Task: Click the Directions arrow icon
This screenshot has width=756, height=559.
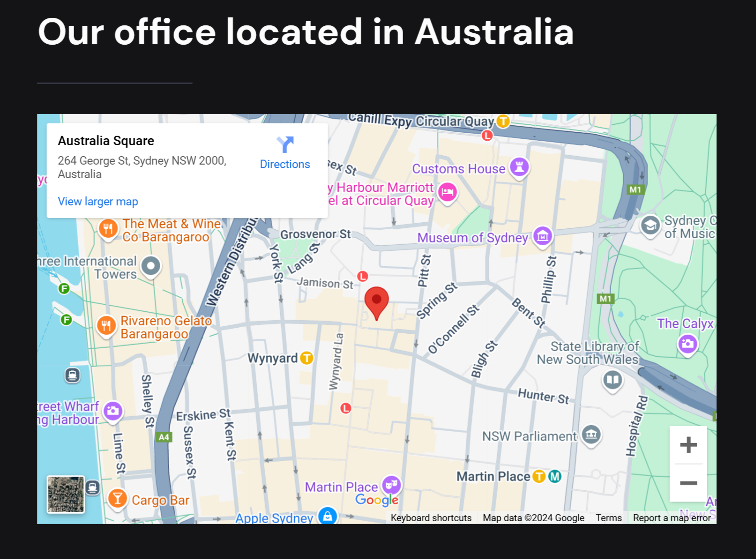Action: tap(285, 145)
